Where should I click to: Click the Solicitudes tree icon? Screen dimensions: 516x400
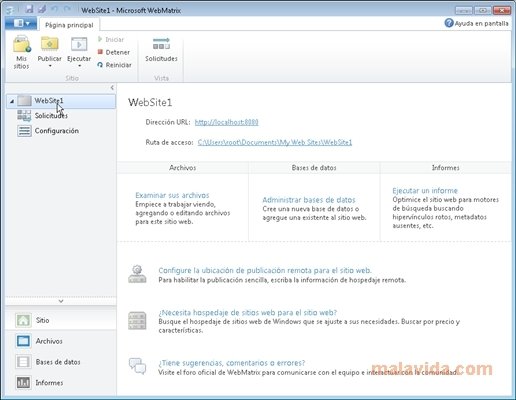pos(24,116)
